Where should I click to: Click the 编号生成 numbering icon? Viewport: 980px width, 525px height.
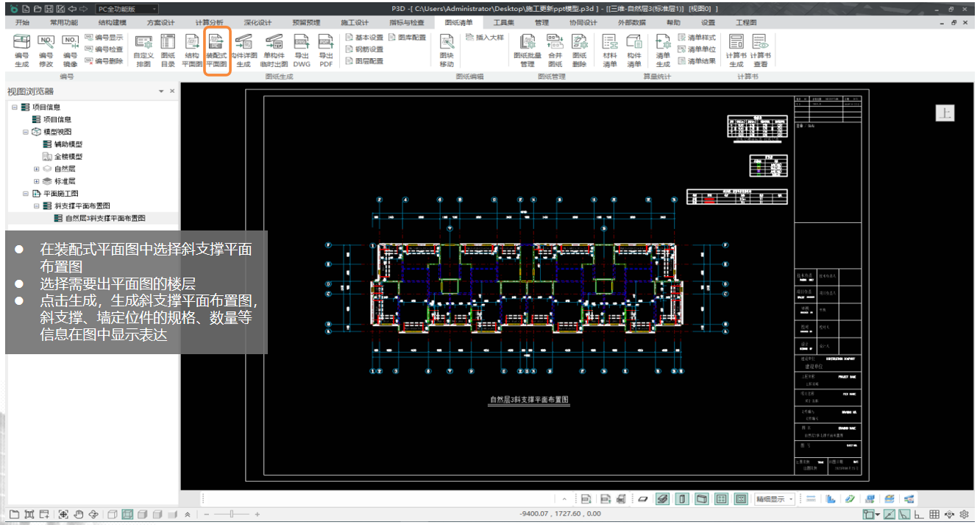pyautogui.click(x=22, y=50)
